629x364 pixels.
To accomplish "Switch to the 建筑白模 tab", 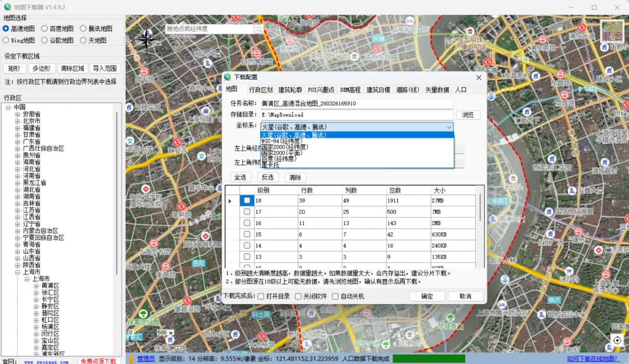I will 379,90.
